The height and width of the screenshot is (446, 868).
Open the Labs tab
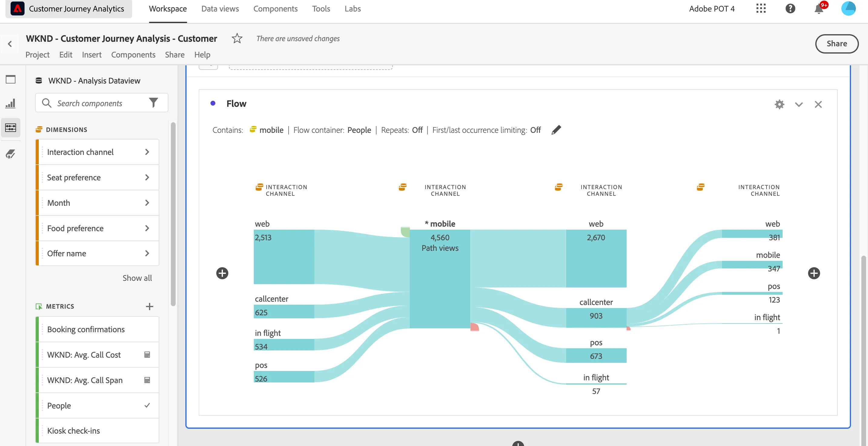tap(353, 9)
